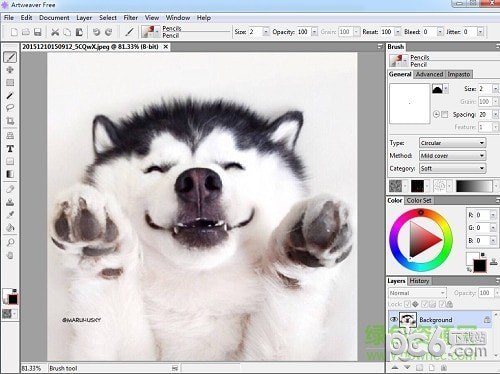Pick the Eraser tool
The width and height of the screenshot is (500, 374).
(x=10, y=189)
